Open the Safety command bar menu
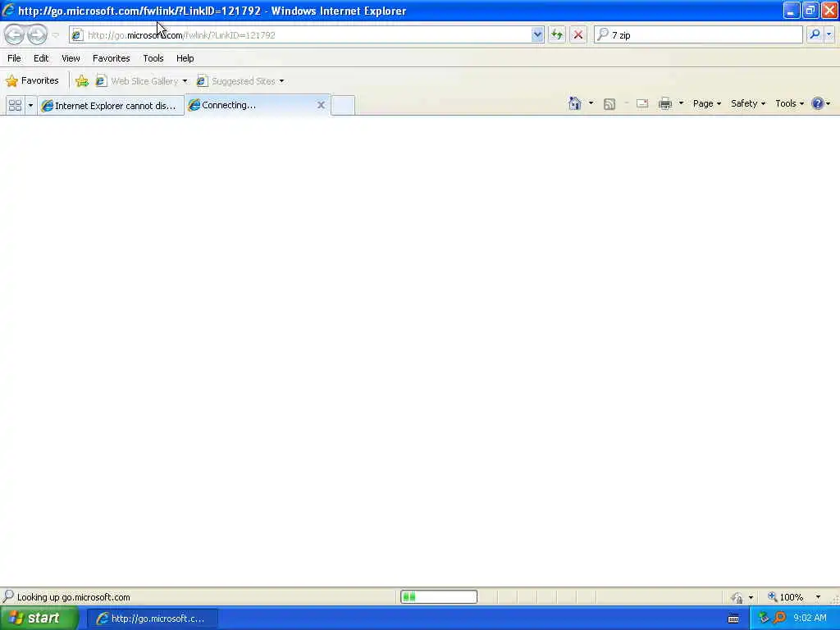Screen dimensions: 840x630 [x=748, y=103]
